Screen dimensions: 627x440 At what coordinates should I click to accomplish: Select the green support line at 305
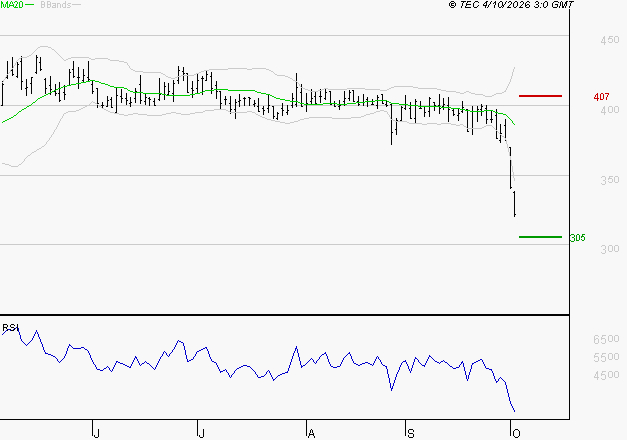540,237
